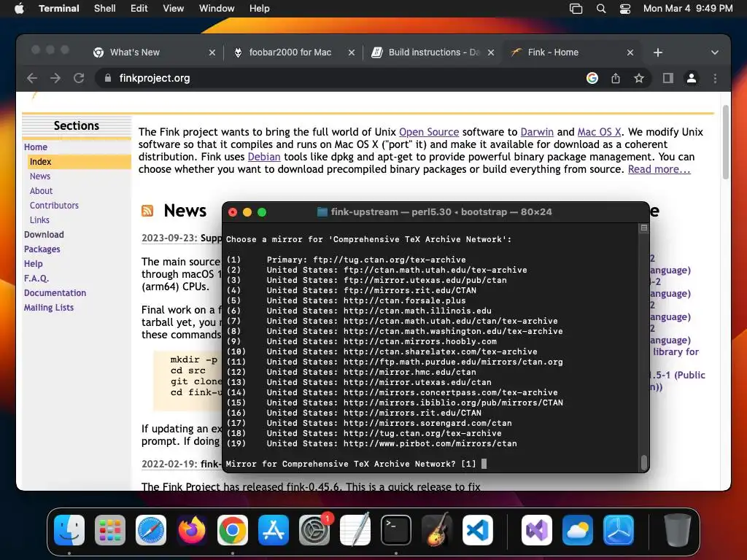Open a new browser tab

[x=658, y=52]
